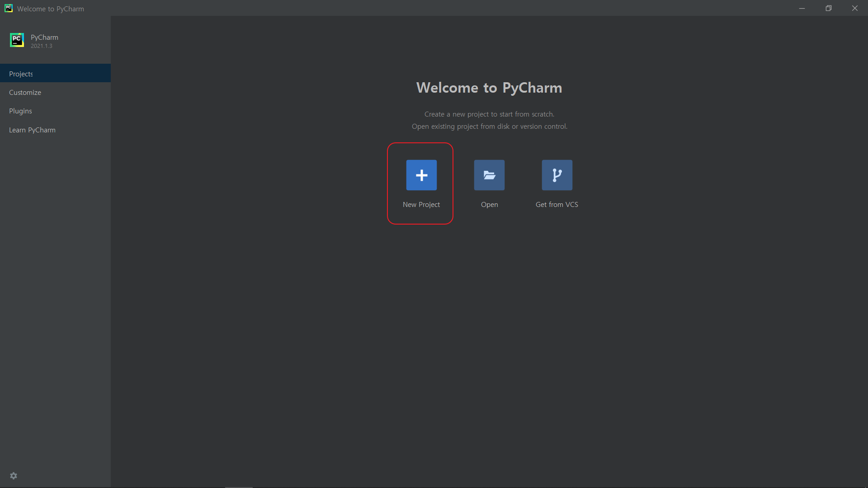Click the PyCharm logo in the sidebar
Image resolution: width=868 pixels, height=488 pixels.
(x=17, y=40)
